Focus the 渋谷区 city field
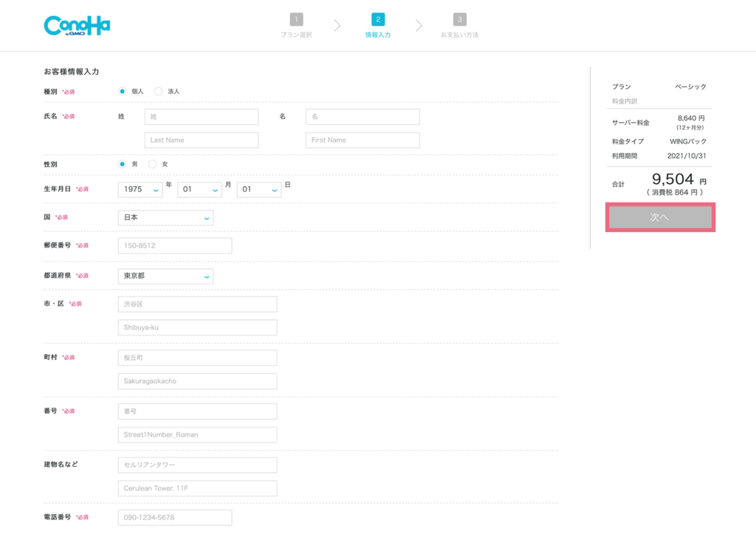 pos(198,304)
